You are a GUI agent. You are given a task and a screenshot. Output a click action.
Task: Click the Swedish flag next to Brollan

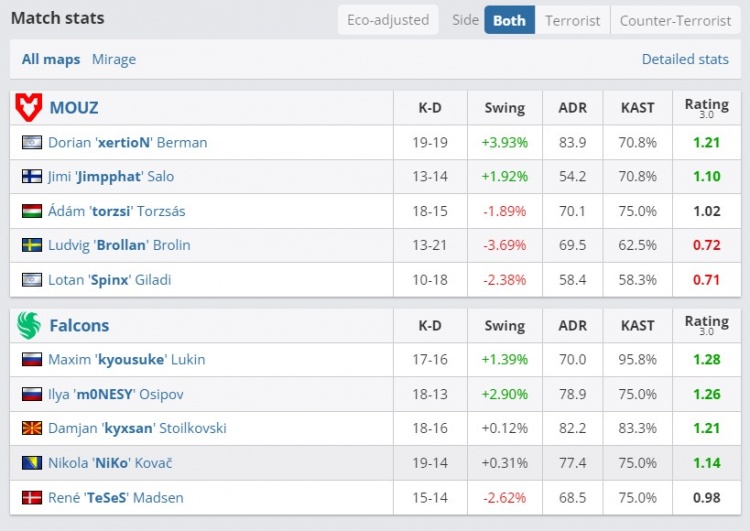[x=31, y=245]
